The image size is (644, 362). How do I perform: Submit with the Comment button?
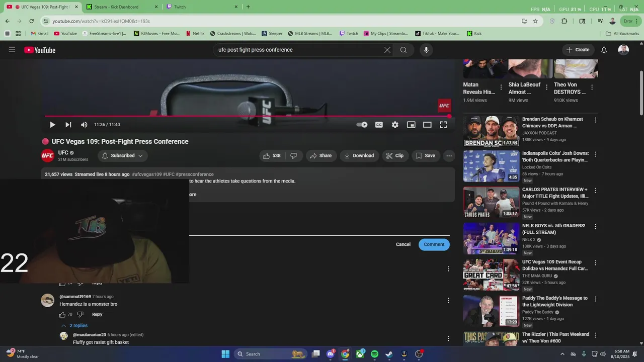[434, 244]
